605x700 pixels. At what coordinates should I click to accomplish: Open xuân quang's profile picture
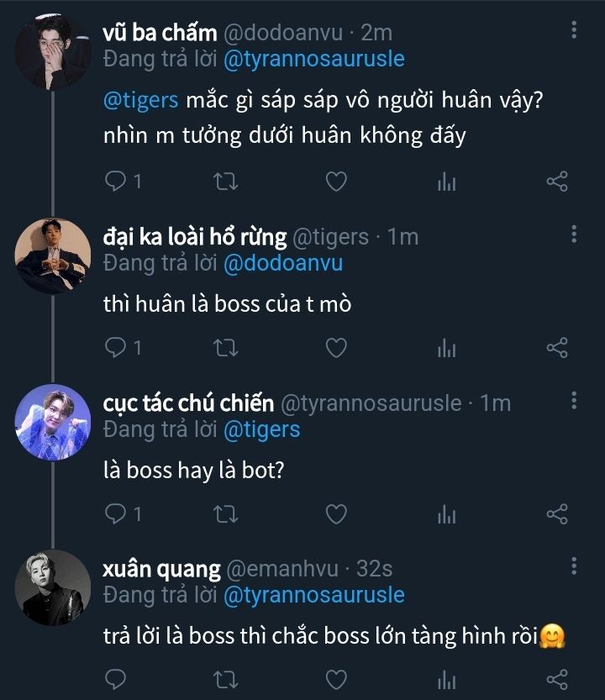(x=52, y=587)
